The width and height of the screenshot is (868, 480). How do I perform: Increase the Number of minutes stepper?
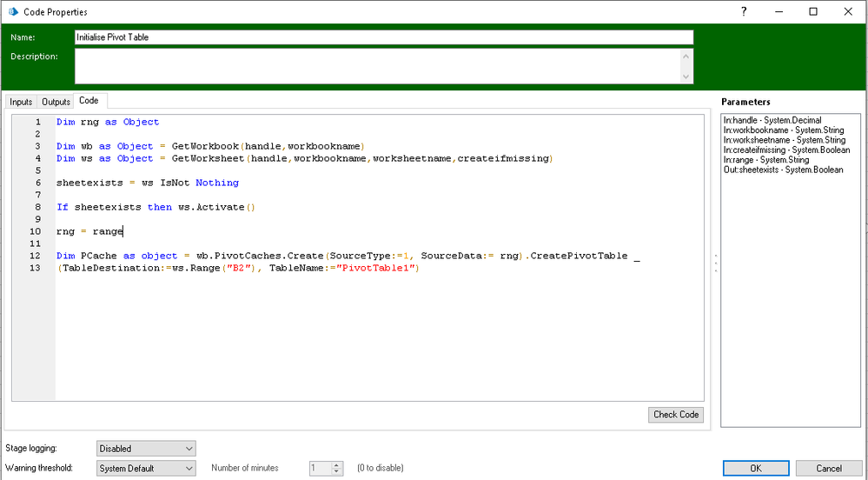coord(336,465)
